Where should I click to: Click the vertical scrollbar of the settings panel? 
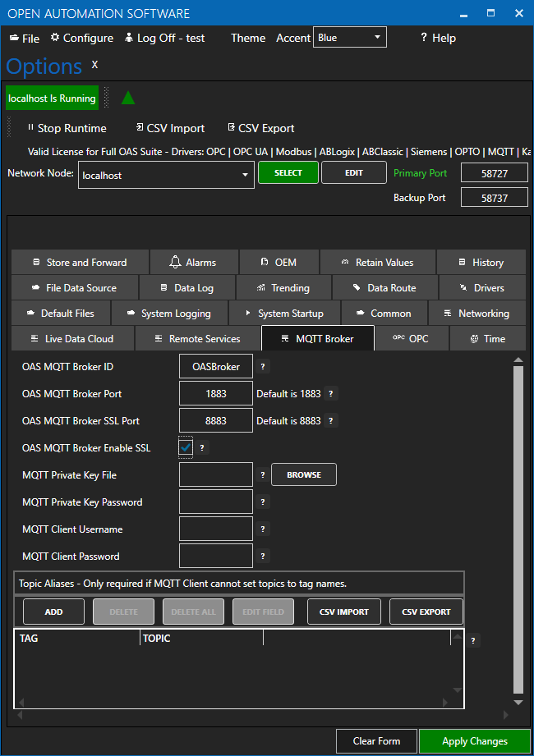518,525
